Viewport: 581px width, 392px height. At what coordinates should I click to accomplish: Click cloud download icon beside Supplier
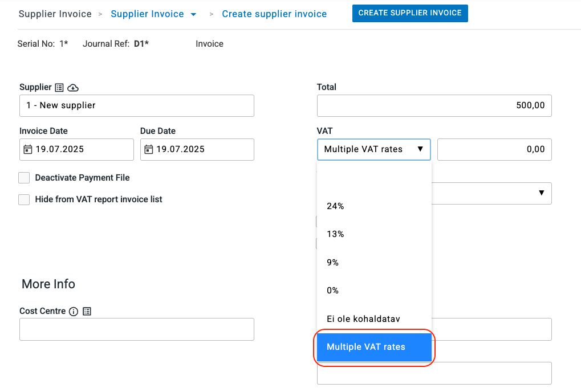tap(73, 88)
